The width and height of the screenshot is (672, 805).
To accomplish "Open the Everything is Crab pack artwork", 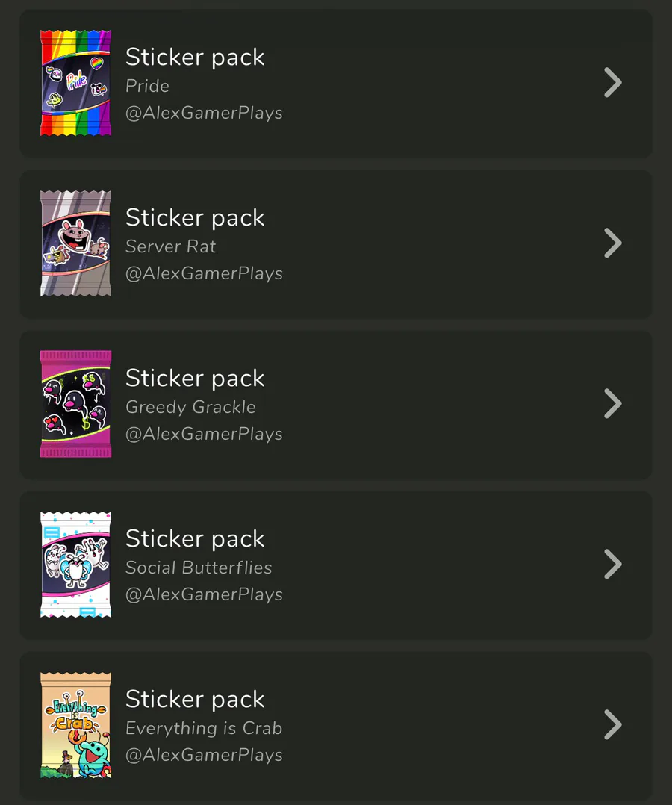I will 75,725.
